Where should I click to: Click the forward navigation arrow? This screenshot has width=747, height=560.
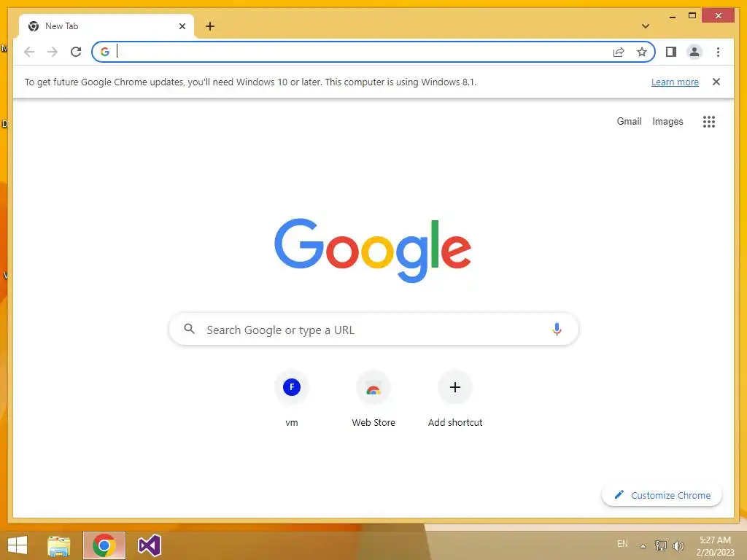[53, 52]
